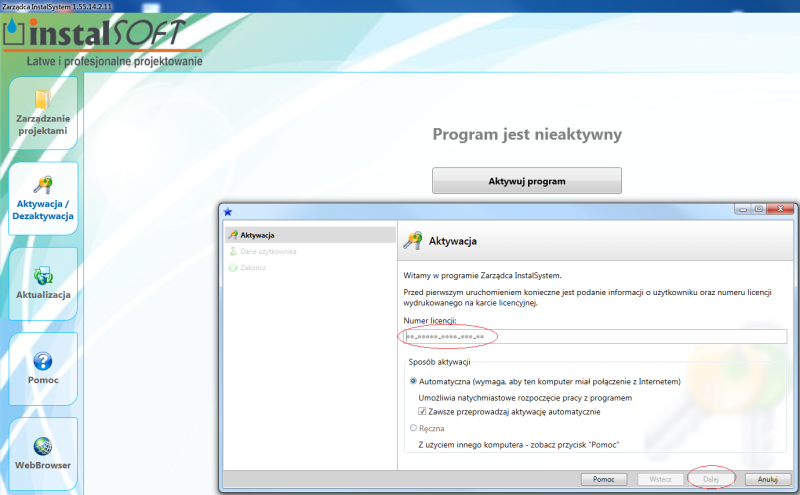Image resolution: width=800 pixels, height=495 pixels.
Task: Close the activation dialog window
Action: tap(781, 209)
